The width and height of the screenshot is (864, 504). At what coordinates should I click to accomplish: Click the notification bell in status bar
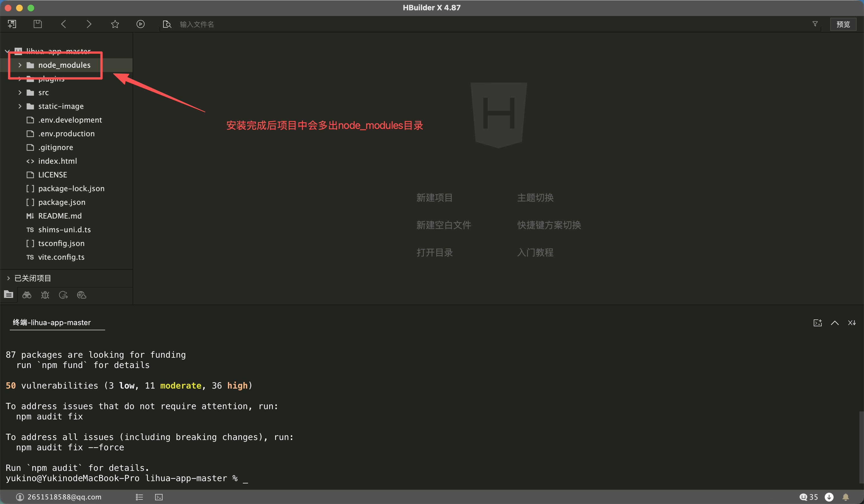pos(845,497)
